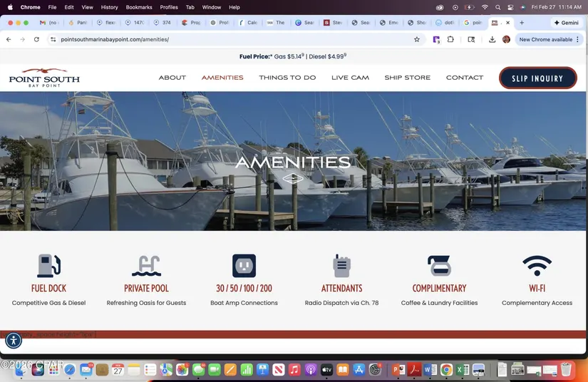Image resolution: width=588 pixels, height=382 pixels.
Task: Click the Fuel Dock gas pump icon
Action: 48,266
